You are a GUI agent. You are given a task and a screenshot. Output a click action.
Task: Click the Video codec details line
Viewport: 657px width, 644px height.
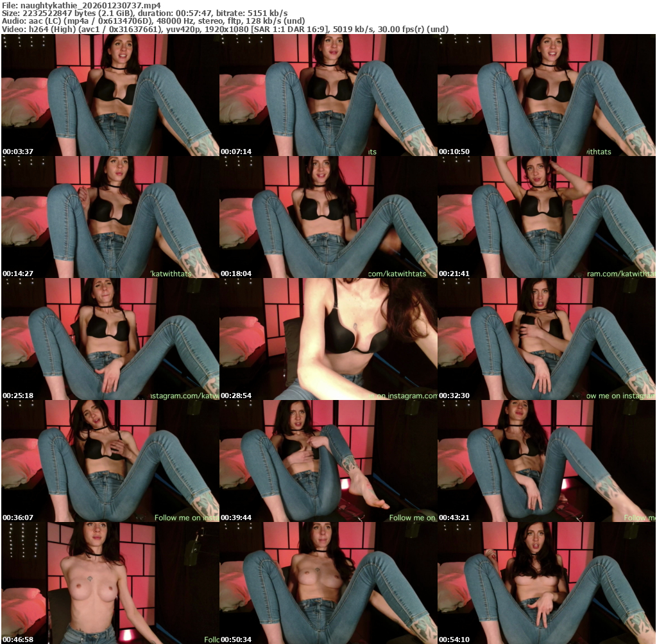[x=225, y=30]
